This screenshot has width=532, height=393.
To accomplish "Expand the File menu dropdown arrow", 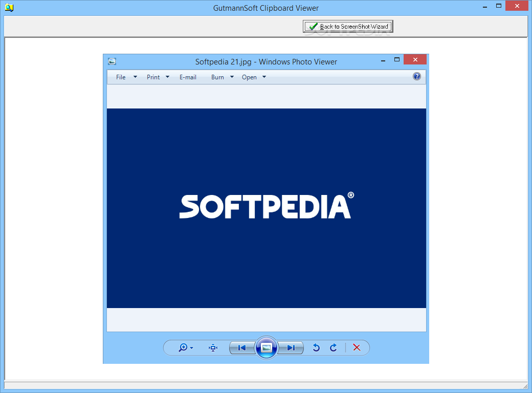I will 136,77.
